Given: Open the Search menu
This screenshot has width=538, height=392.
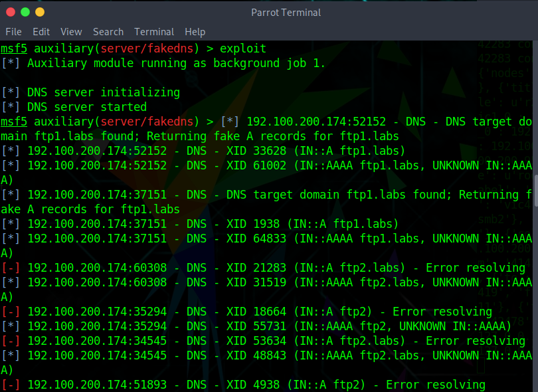Looking at the screenshot, I should 108,32.
